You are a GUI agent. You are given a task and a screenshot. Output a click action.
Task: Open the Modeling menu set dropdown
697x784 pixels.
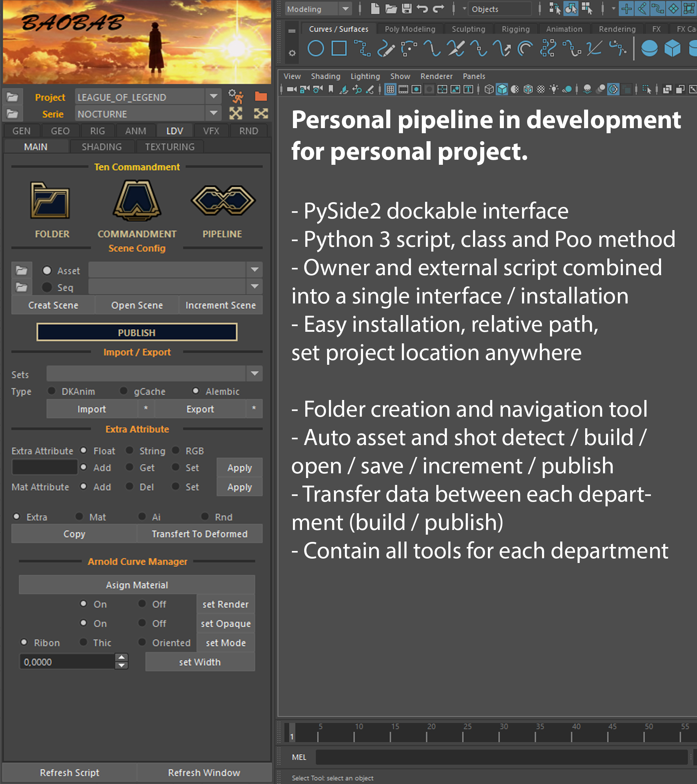coord(345,8)
